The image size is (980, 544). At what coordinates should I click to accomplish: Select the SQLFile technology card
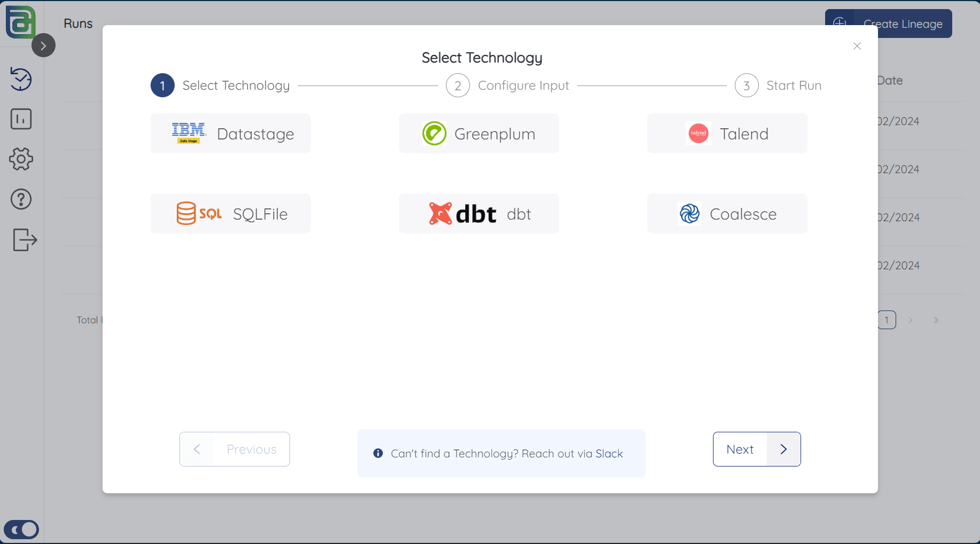231,214
